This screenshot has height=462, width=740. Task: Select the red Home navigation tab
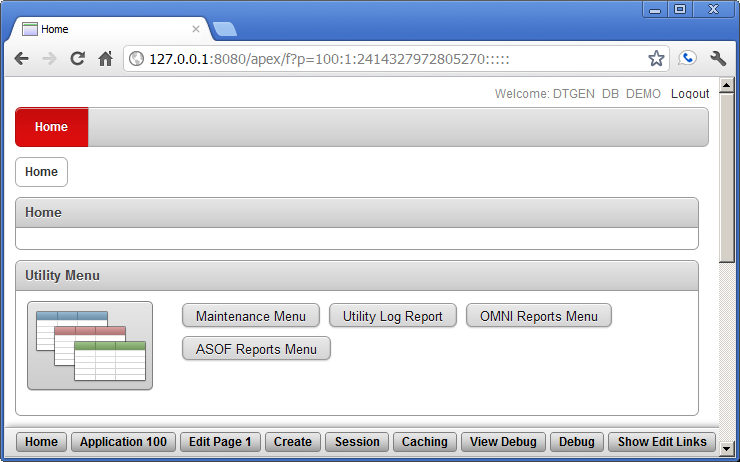(51, 127)
